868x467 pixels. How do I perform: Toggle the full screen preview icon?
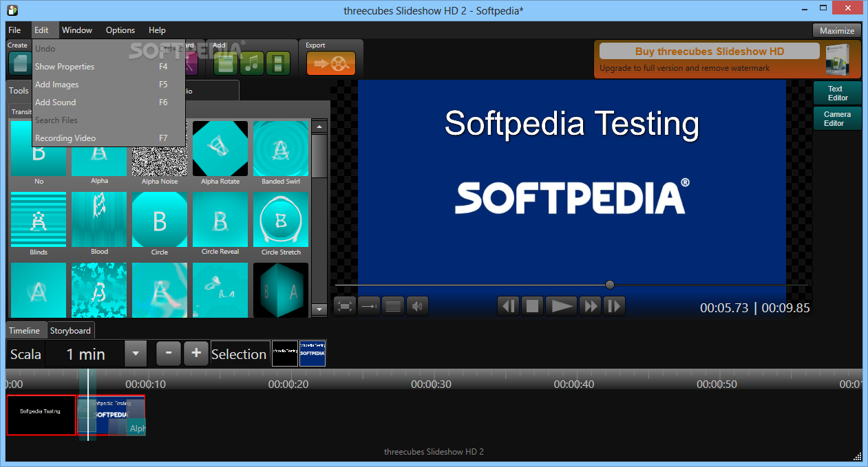393,306
